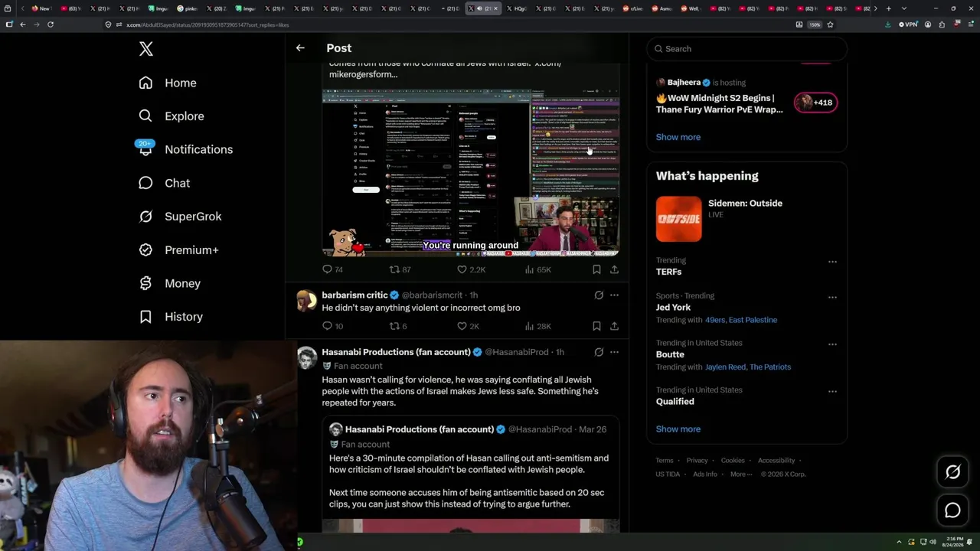
Task: Bookmark the post with 65K views
Action: pos(596,269)
